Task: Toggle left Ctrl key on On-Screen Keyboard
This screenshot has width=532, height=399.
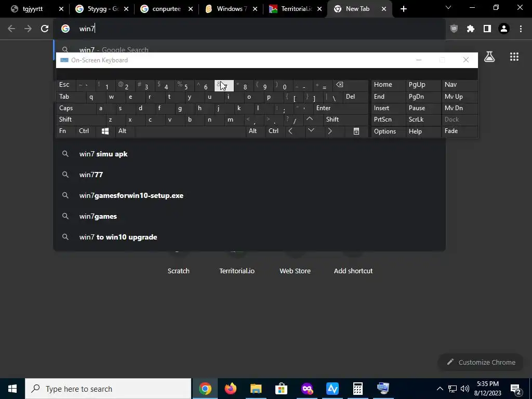Action: coord(86,131)
